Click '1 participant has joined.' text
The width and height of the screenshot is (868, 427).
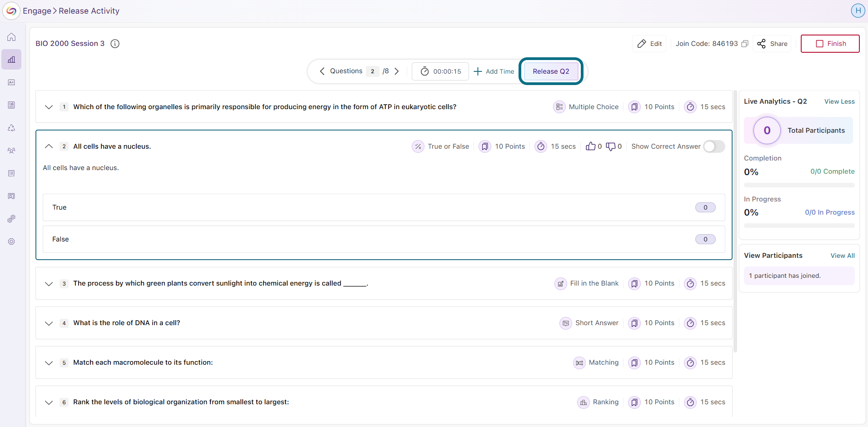tap(785, 276)
